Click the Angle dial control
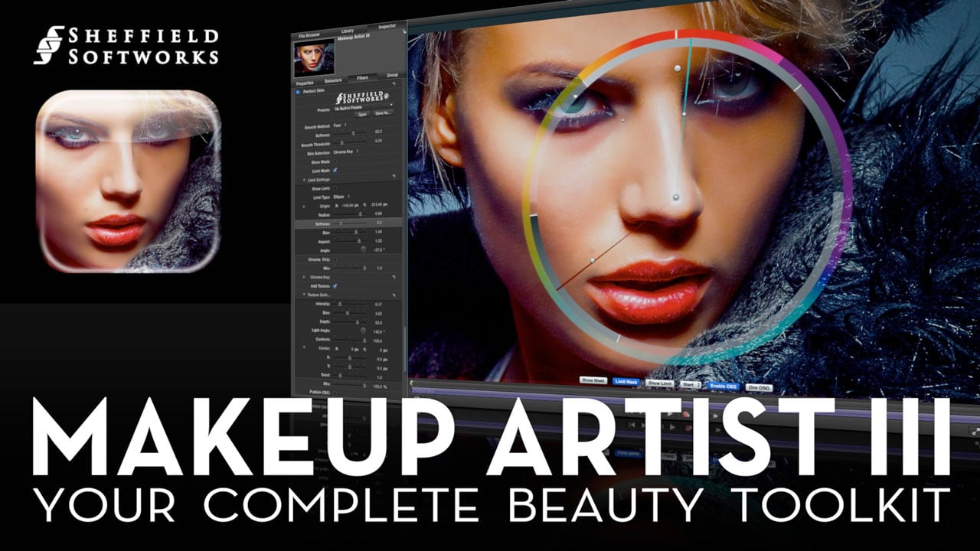 (364, 249)
